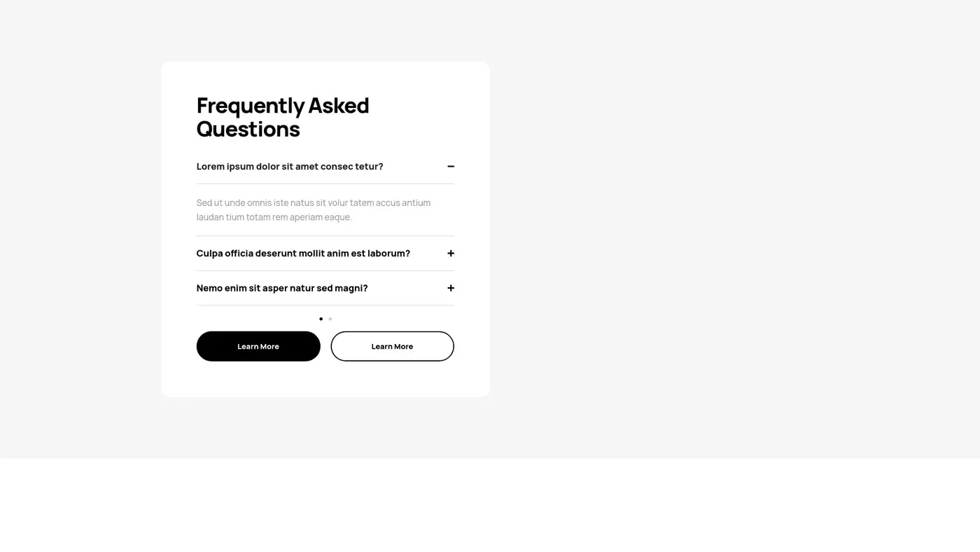980x552 pixels.
Task: Toggle closed the expanded first accordion item
Action: (x=451, y=166)
